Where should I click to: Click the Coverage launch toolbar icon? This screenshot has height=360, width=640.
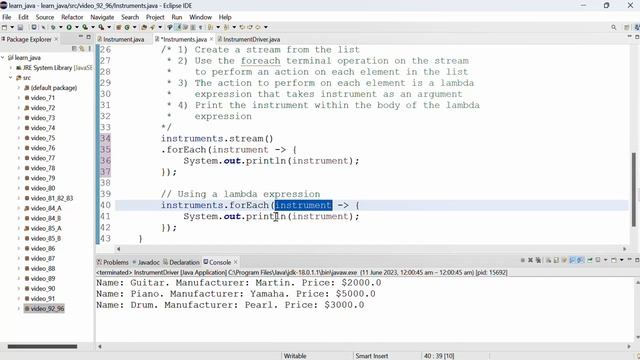click(85, 27)
